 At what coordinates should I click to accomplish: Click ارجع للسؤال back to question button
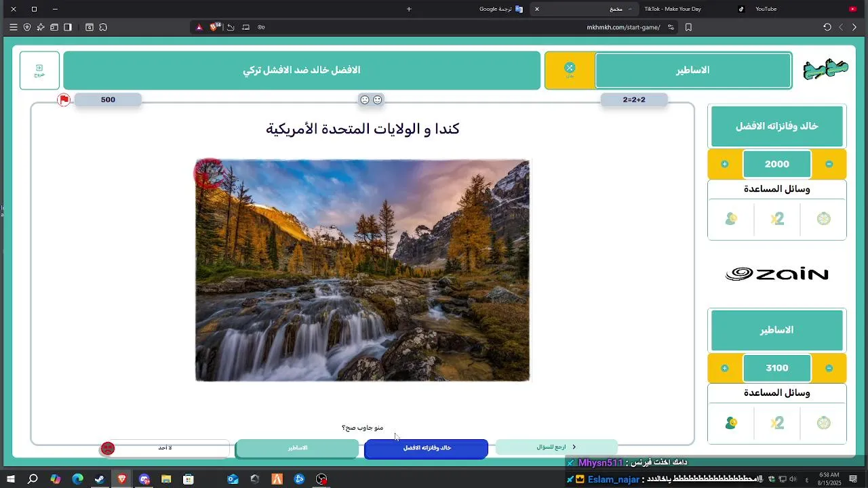pyautogui.click(x=557, y=447)
